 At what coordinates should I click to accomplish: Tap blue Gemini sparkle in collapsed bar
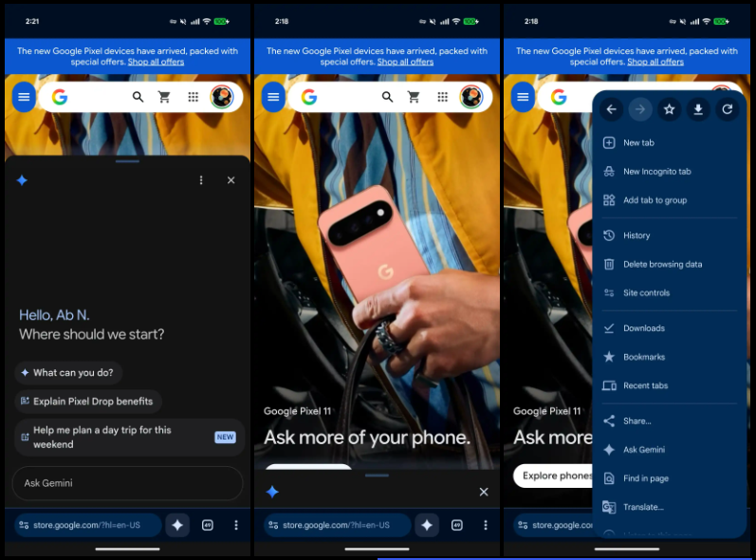pos(272,492)
